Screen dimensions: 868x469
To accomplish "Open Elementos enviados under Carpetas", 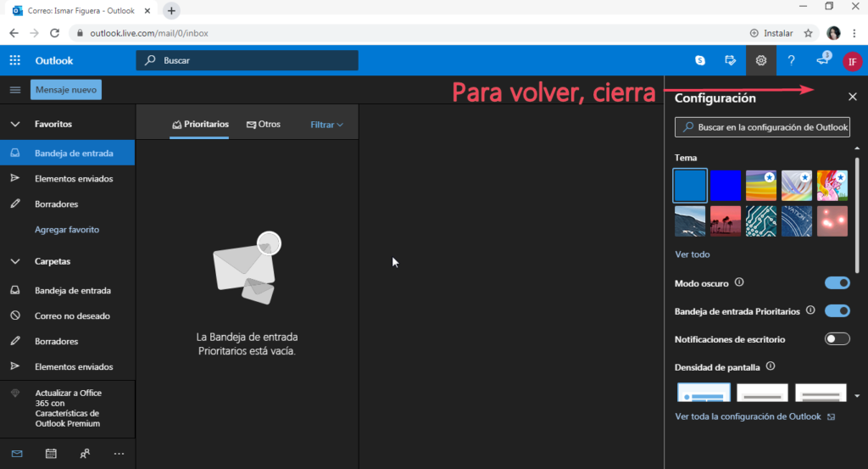I will click(67, 366).
